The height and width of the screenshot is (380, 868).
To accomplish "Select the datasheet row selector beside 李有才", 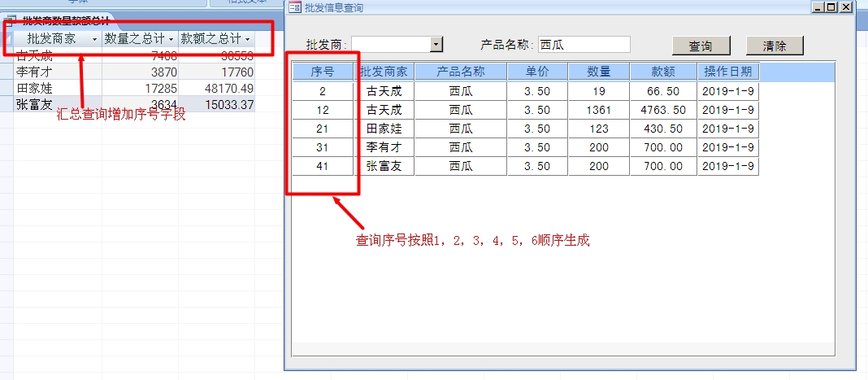I will pyautogui.click(x=7, y=72).
